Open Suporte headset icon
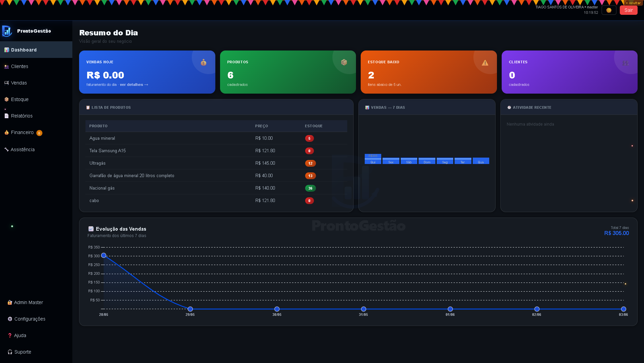The height and width of the screenshot is (363, 644). (x=10, y=352)
